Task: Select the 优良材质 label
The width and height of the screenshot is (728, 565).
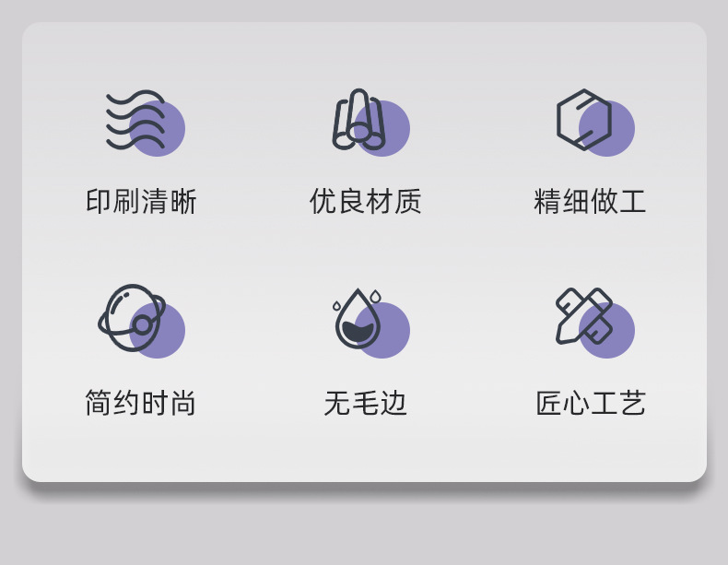Action: (366, 202)
